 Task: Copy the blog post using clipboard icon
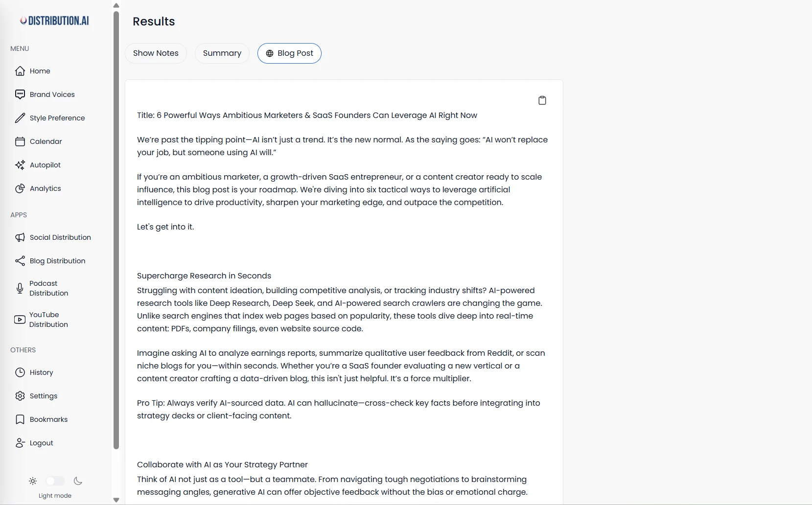pos(542,100)
